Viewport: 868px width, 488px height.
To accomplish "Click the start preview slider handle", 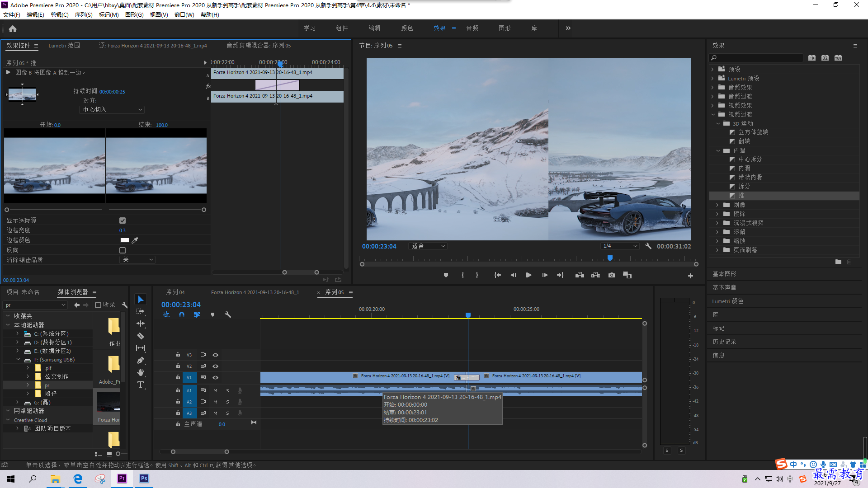I will pos(7,210).
